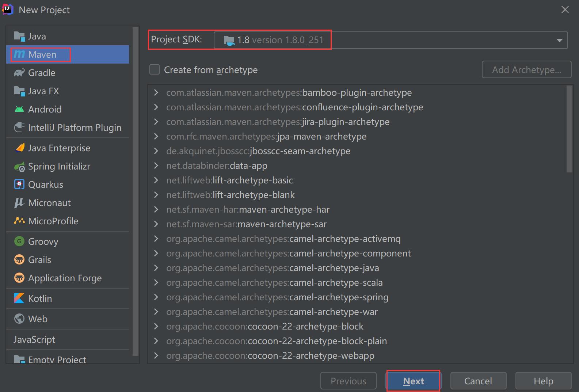Click the Web globe icon
This screenshot has width=579, height=392.
point(19,319)
